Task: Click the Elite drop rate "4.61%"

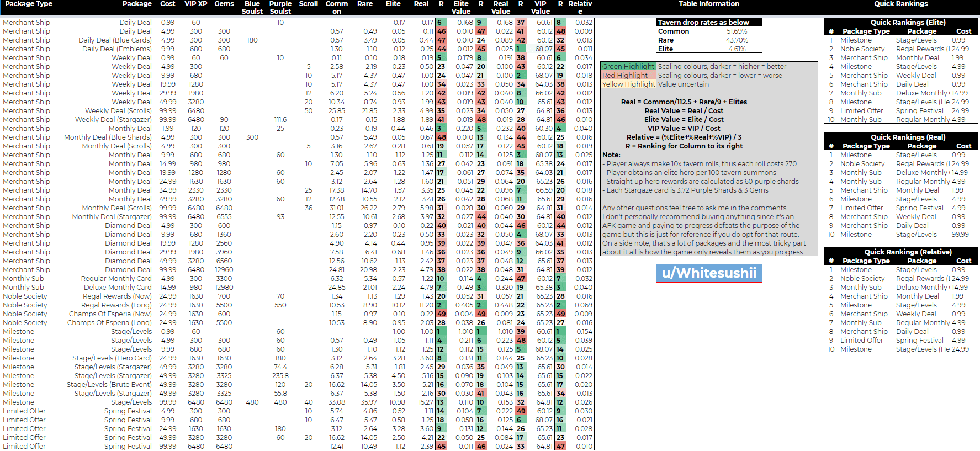Action: 737,49
